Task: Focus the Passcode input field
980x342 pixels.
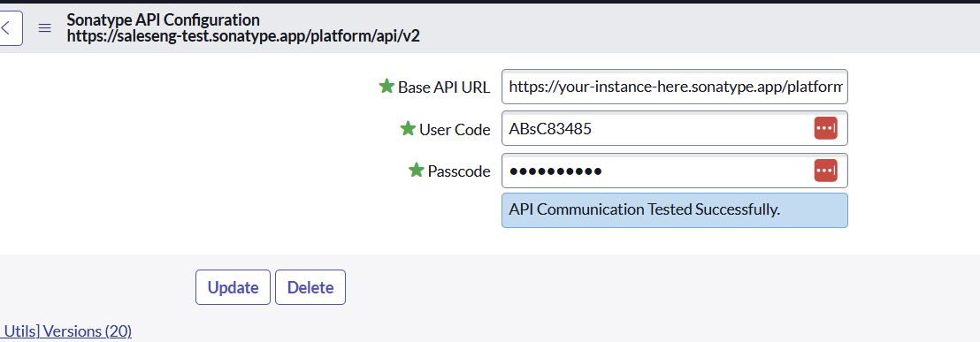Action: [674, 171]
